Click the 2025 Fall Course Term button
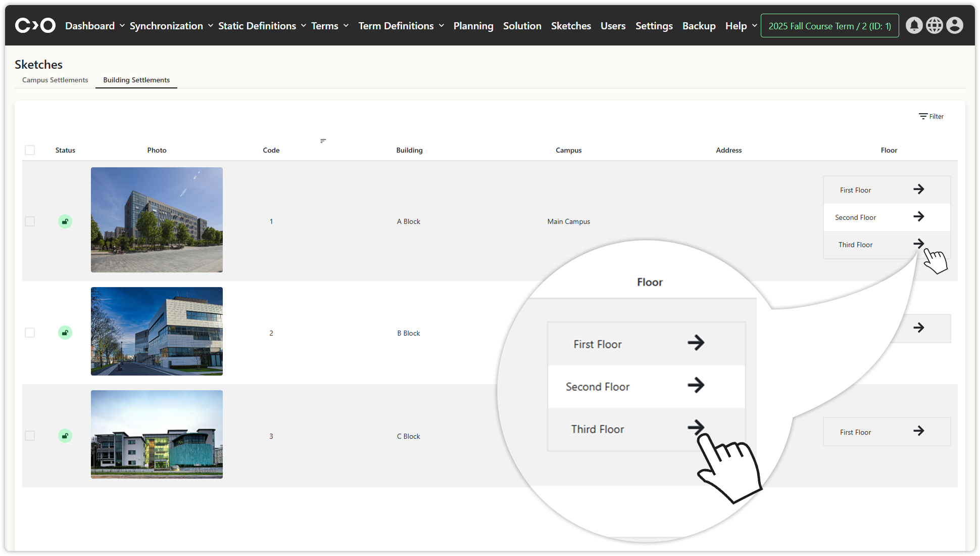 [x=829, y=26]
